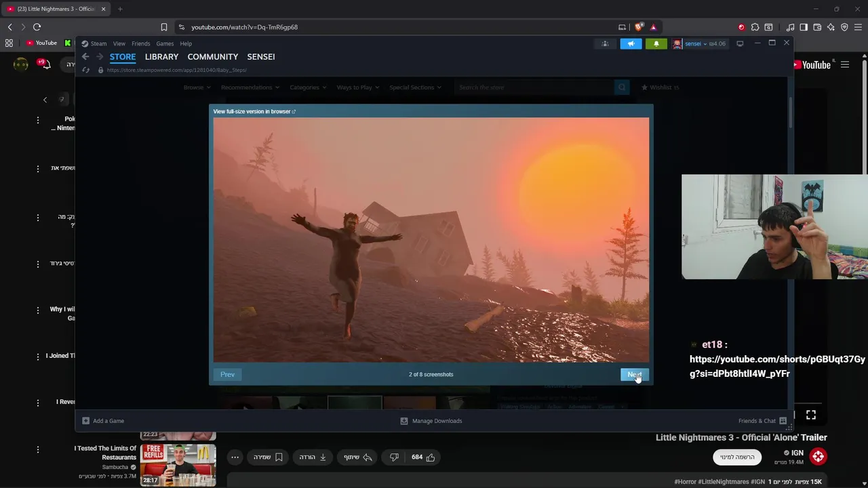
Task: Open the IGN channel avatar
Action: [x=818, y=457]
